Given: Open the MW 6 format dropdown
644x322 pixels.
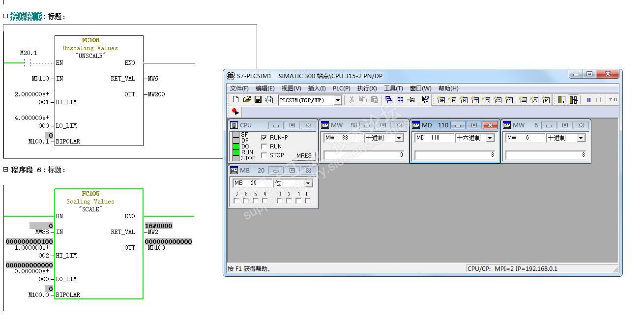Looking at the screenshot, I should pyautogui.click(x=581, y=138).
